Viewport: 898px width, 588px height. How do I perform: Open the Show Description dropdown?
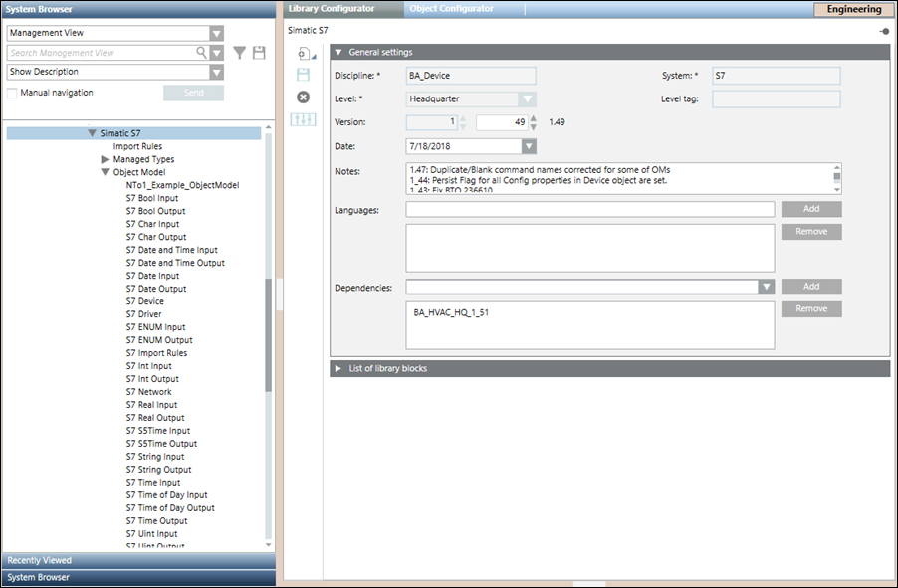[x=216, y=72]
